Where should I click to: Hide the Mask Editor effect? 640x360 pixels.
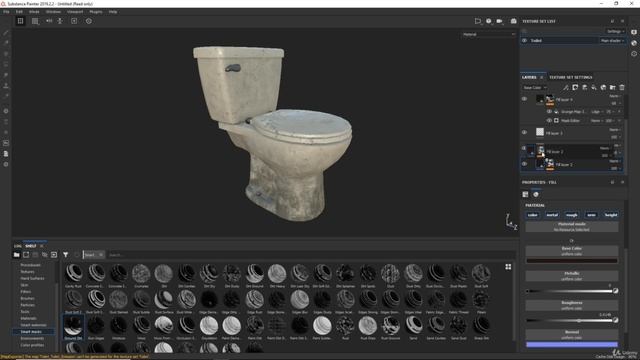point(549,120)
